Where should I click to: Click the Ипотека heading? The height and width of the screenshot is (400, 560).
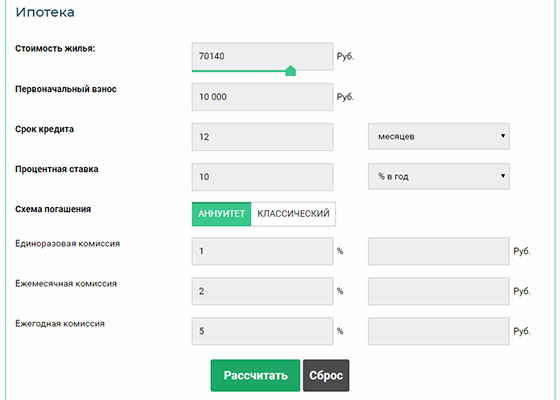(x=45, y=12)
